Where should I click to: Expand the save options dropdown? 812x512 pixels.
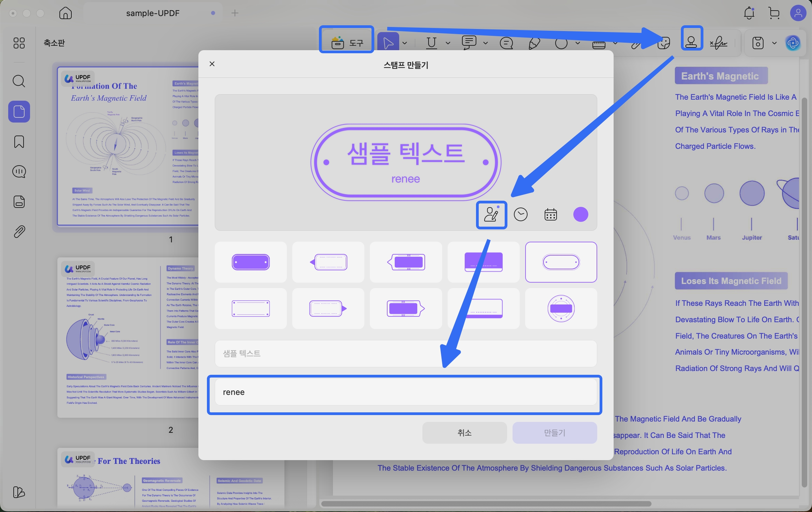pyautogui.click(x=774, y=43)
